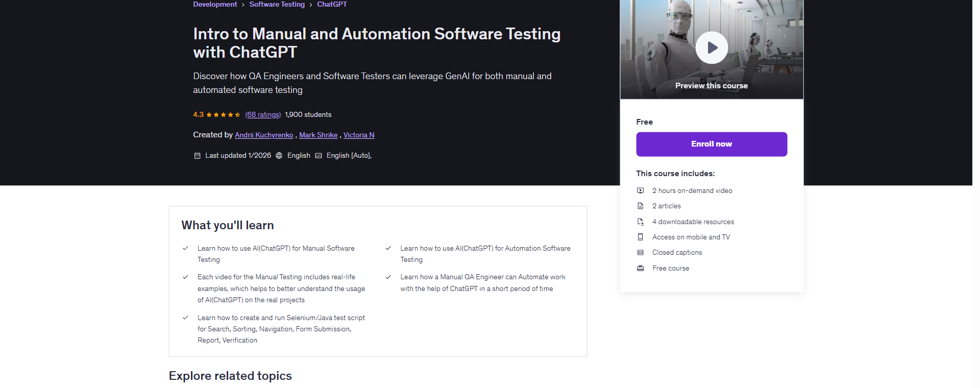Click the 'English [Auto],' captions text

click(x=349, y=155)
